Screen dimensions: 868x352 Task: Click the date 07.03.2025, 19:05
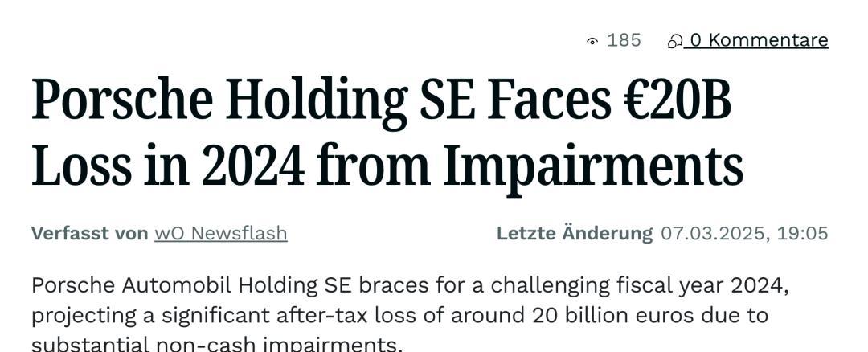click(744, 234)
